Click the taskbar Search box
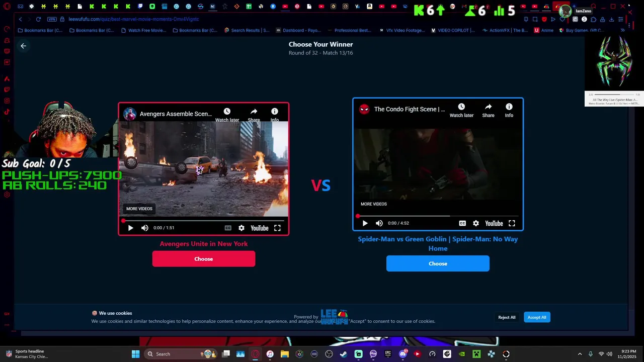The image size is (644, 362). (181, 354)
